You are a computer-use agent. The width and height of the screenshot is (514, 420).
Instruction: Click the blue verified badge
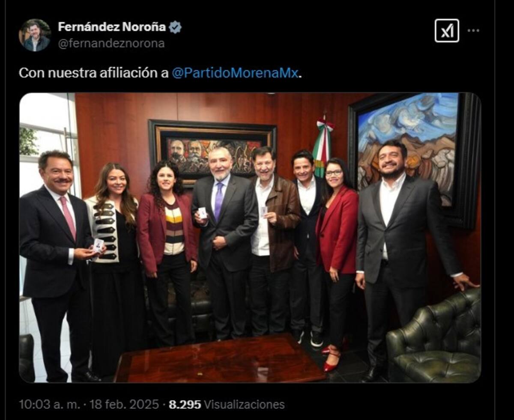[175, 27]
